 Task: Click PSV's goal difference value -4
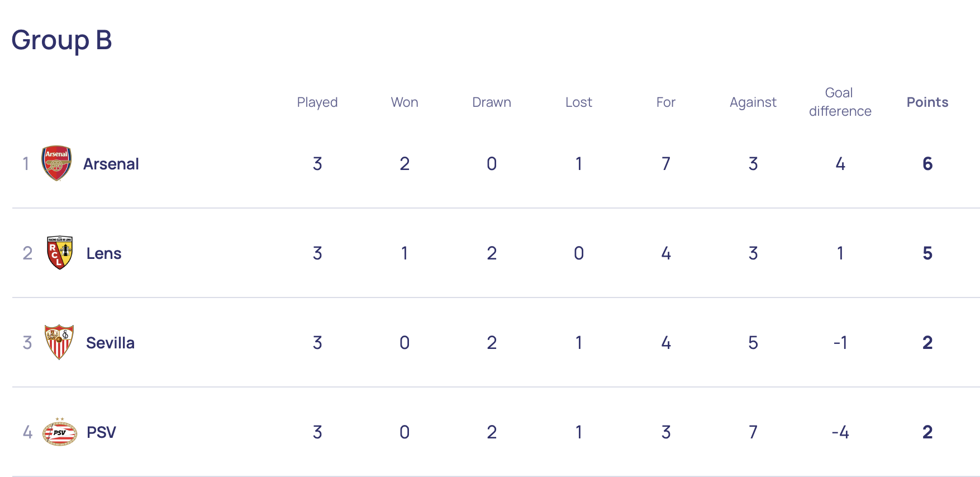(x=840, y=432)
